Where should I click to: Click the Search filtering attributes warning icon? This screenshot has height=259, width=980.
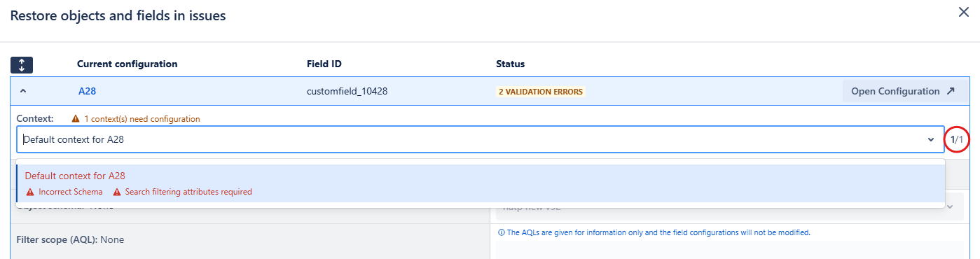tap(117, 192)
